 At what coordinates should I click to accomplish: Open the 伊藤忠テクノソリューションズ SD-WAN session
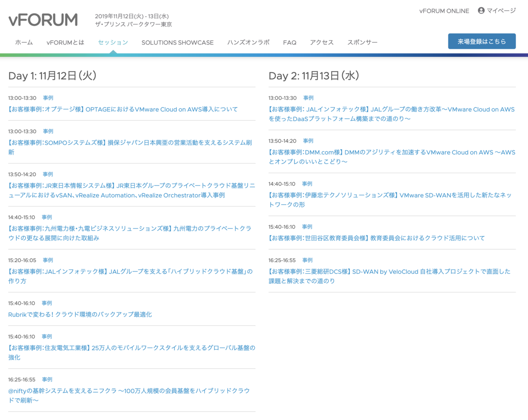coord(390,200)
